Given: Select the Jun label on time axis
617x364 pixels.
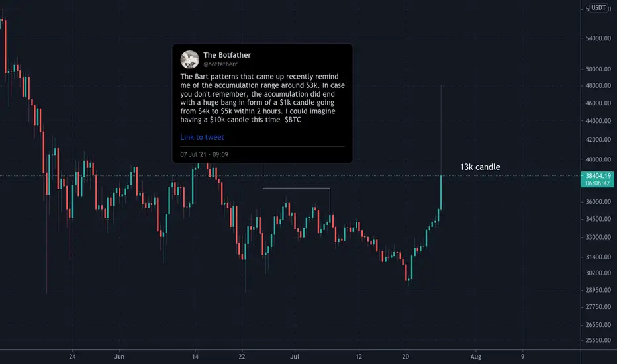Looking at the screenshot, I should point(119,357).
